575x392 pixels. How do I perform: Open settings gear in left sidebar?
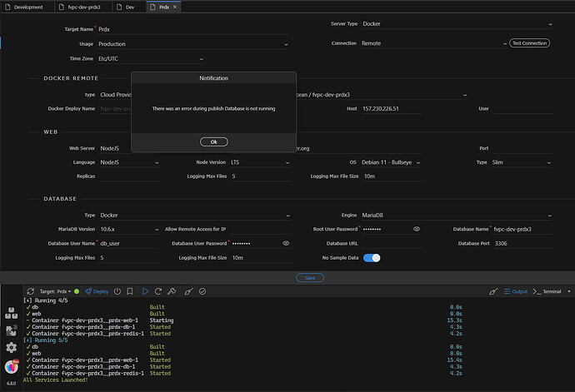[x=12, y=347]
